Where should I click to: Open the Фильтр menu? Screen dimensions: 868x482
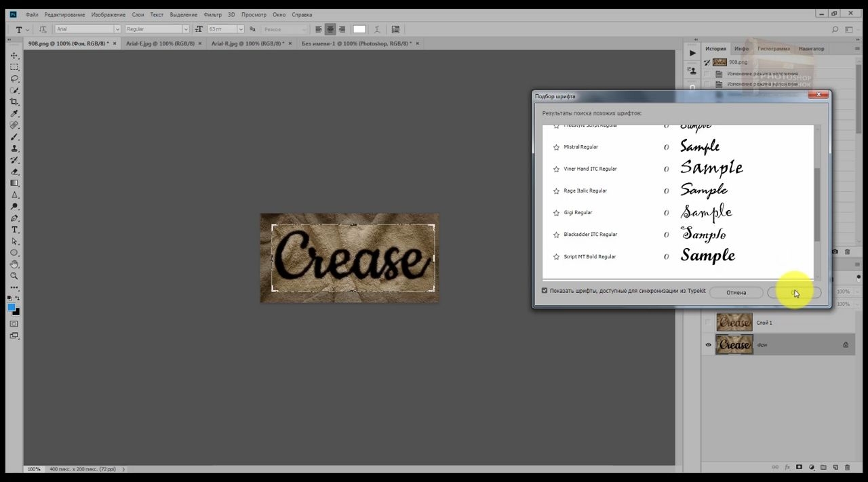pyautogui.click(x=212, y=14)
